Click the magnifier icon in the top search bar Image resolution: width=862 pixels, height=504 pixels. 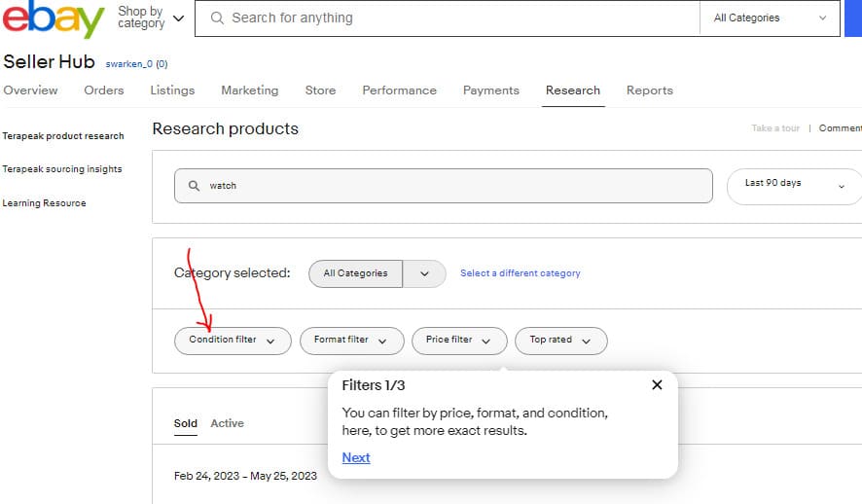[217, 18]
